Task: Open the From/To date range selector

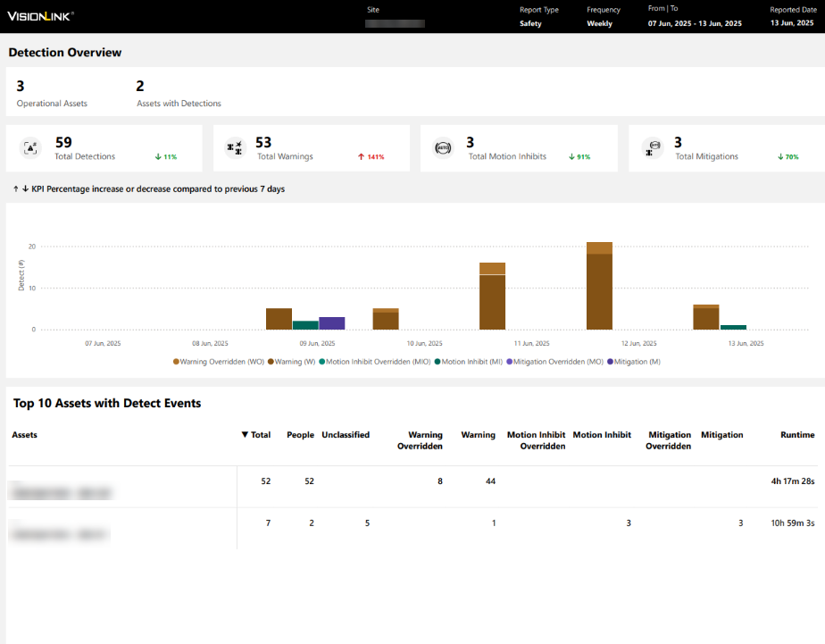Action: point(695,24)
